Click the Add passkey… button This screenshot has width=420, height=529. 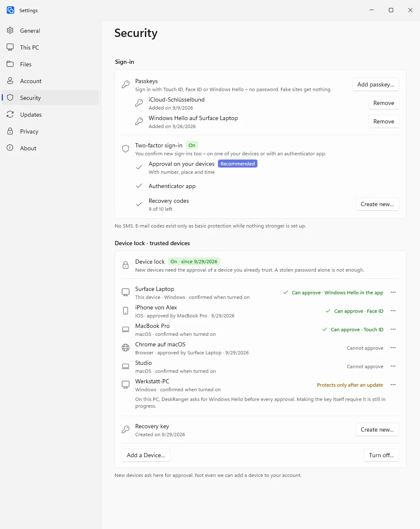(x=376, y=84)
